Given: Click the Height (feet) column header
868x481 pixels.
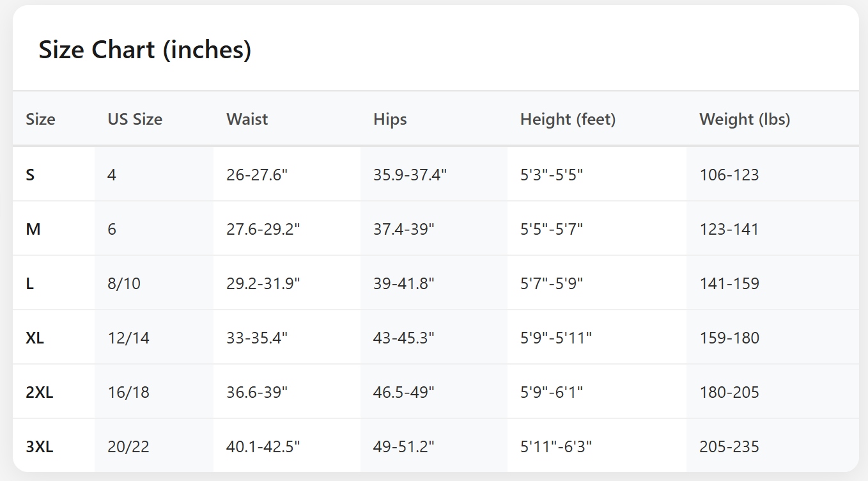Looking at the screenshot, I should click(x=568, y=119).
